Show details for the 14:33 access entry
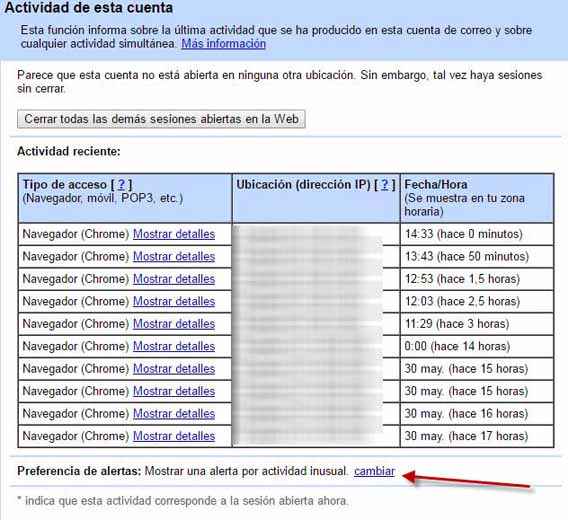Viewport: 568px width, 520px height. coord(174,234)
